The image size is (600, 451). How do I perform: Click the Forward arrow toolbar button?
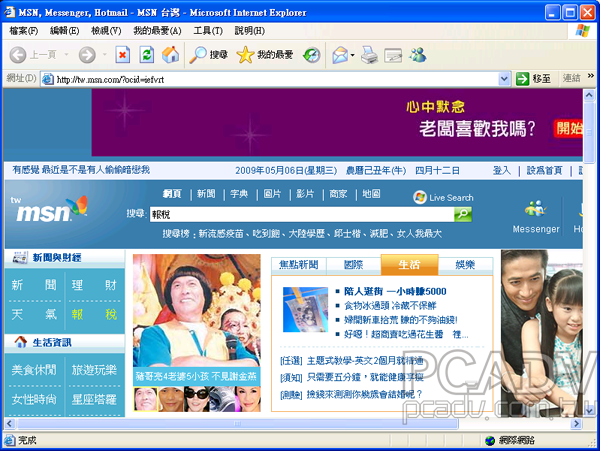click(x=87, y=55)
